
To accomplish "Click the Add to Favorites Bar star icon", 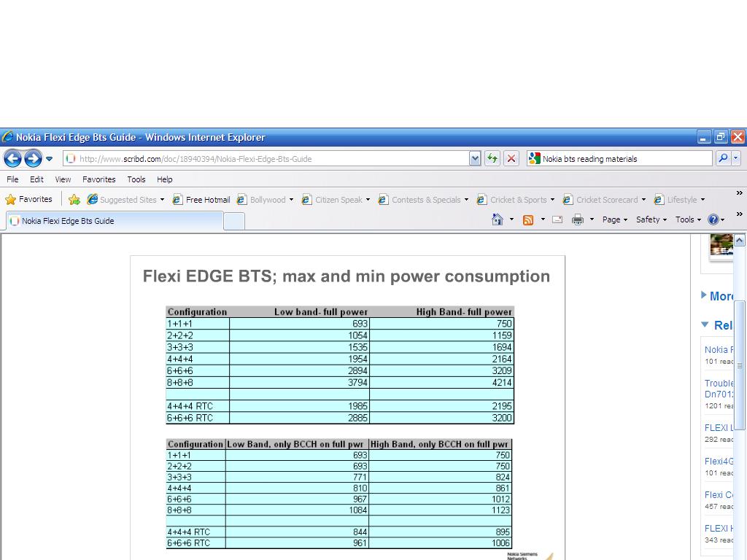I will [74, 200].
